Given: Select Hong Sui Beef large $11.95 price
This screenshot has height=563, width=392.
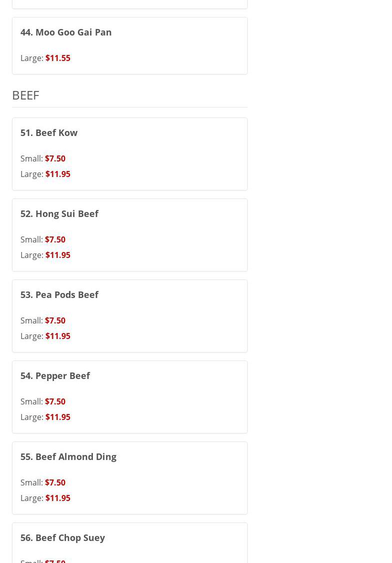Looking at the screenshot, I should [57, 255].
